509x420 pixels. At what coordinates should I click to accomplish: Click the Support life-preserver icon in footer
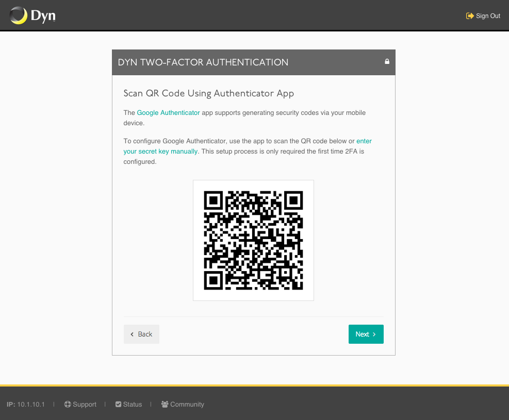click(67, 404)
